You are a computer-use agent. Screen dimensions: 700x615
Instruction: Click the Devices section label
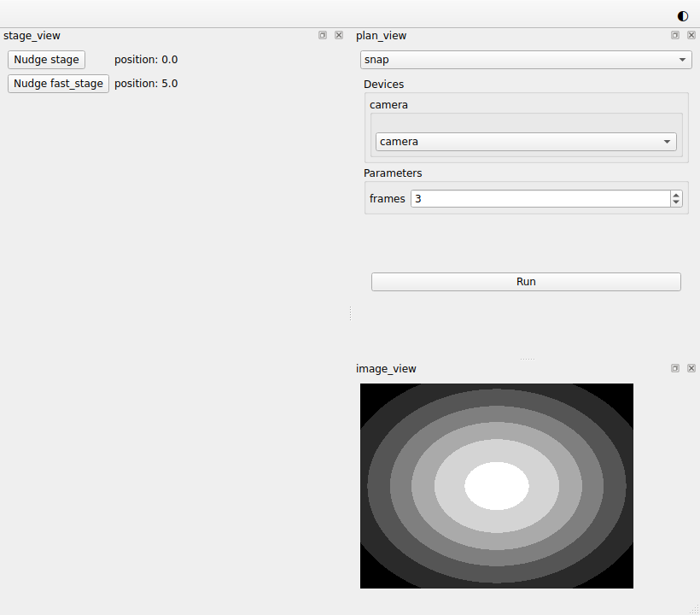pyautogui.click(x=383, y=85)
